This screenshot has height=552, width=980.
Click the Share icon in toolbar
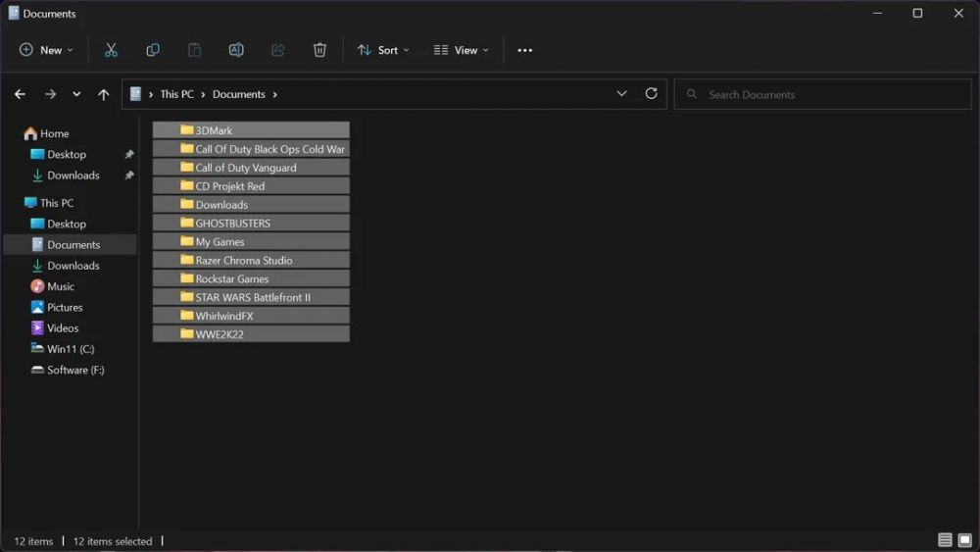pyautogui.click(x=278, y=50)
